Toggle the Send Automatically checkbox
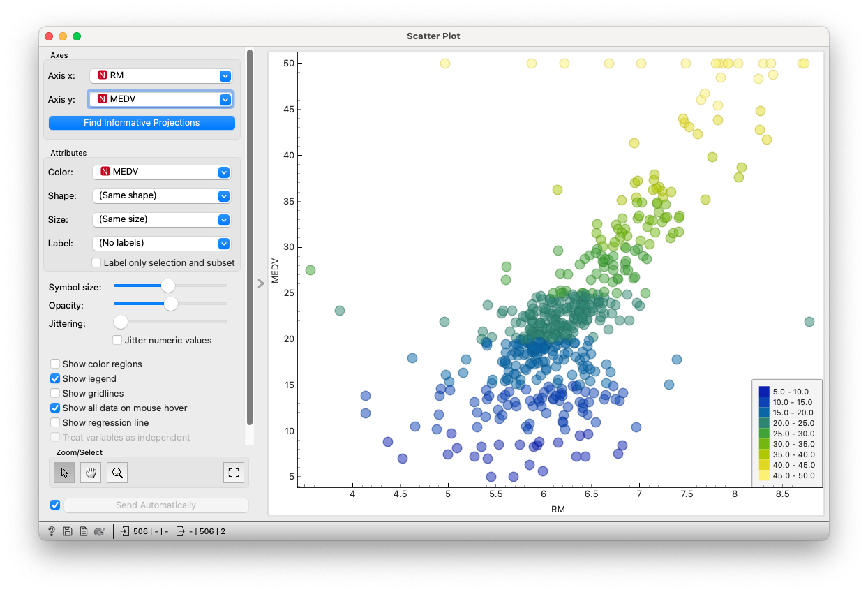Image resolution: width=868 pixels, height=592 pixels. click(55, 505)
